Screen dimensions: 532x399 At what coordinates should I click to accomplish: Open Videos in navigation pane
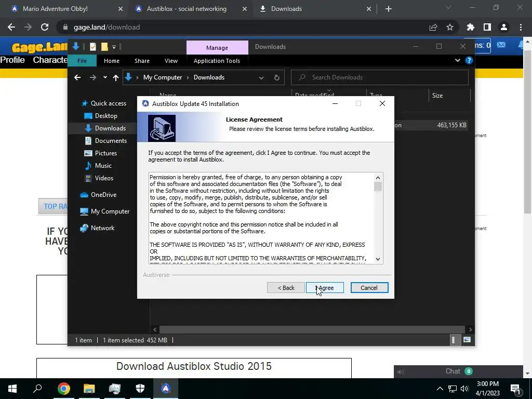(99, 178)
